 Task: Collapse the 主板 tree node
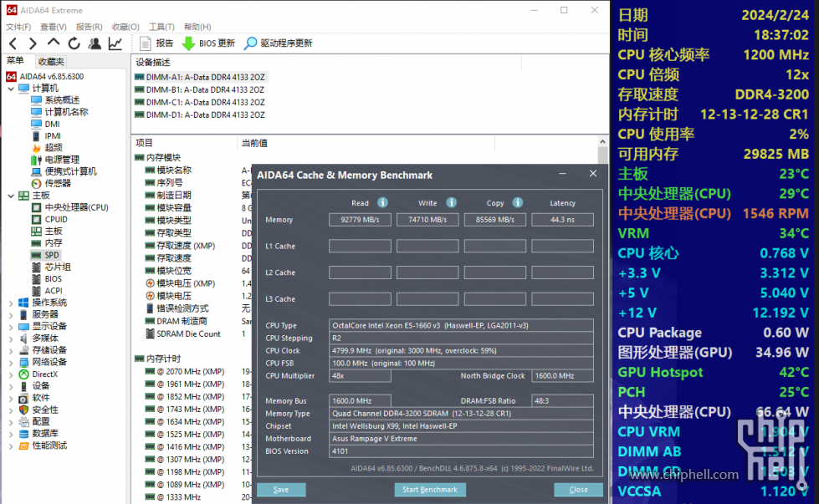pos(11,196)
